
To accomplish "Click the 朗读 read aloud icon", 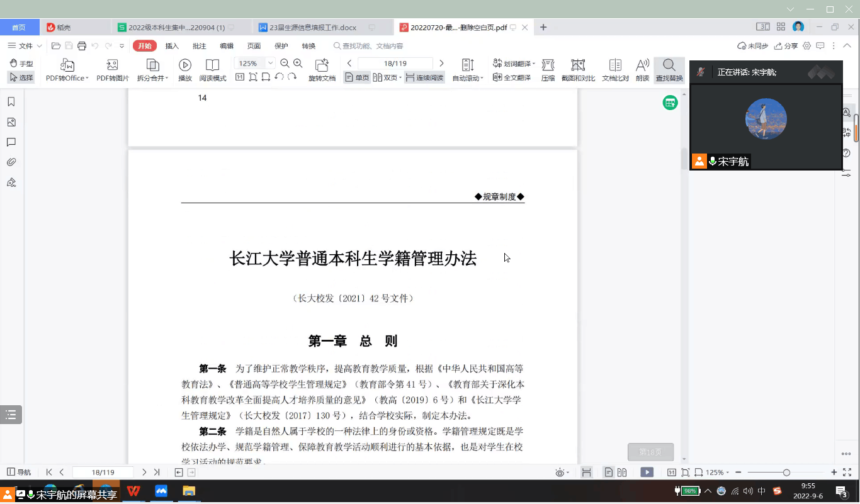I will (642, 70).
